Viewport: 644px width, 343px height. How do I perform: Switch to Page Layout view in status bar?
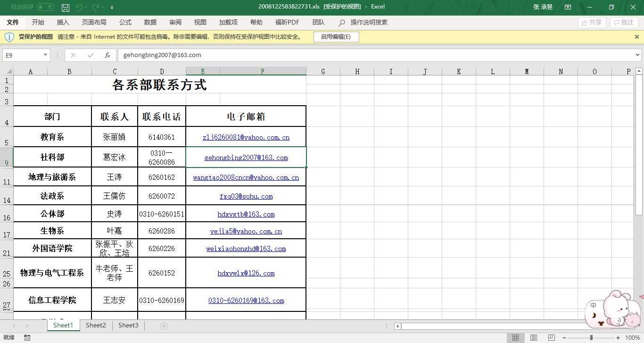[x=534, y=337]
